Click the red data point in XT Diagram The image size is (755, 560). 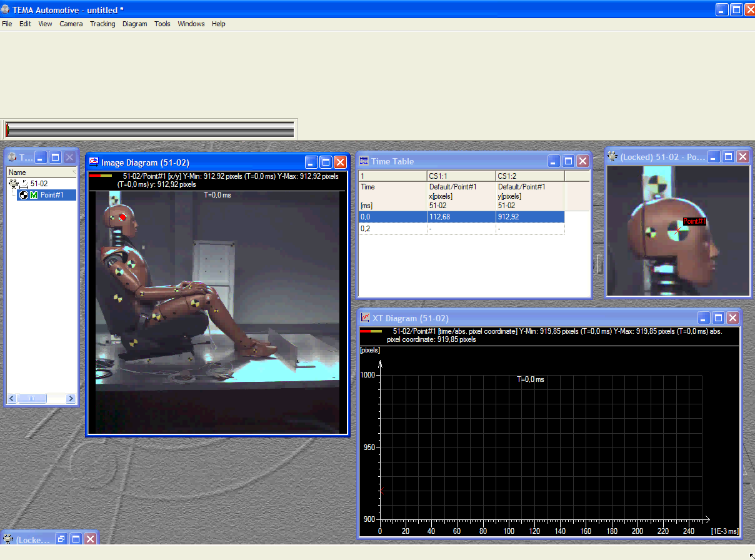pos(381,491)
